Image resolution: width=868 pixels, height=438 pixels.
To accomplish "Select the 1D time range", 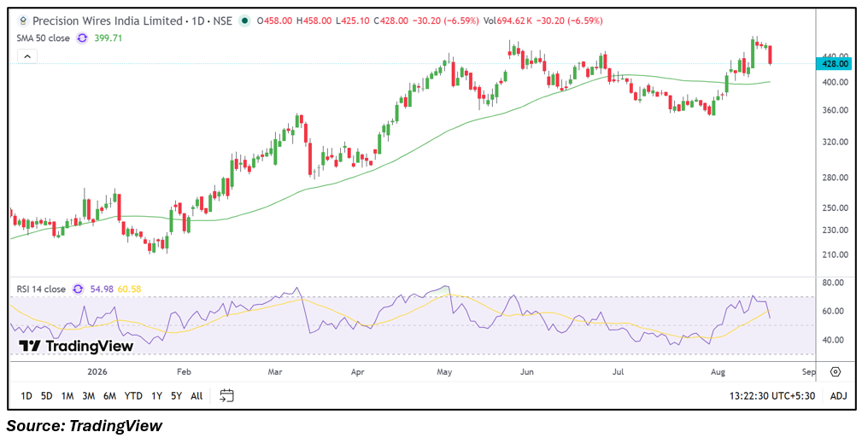I will click(26, 396).
